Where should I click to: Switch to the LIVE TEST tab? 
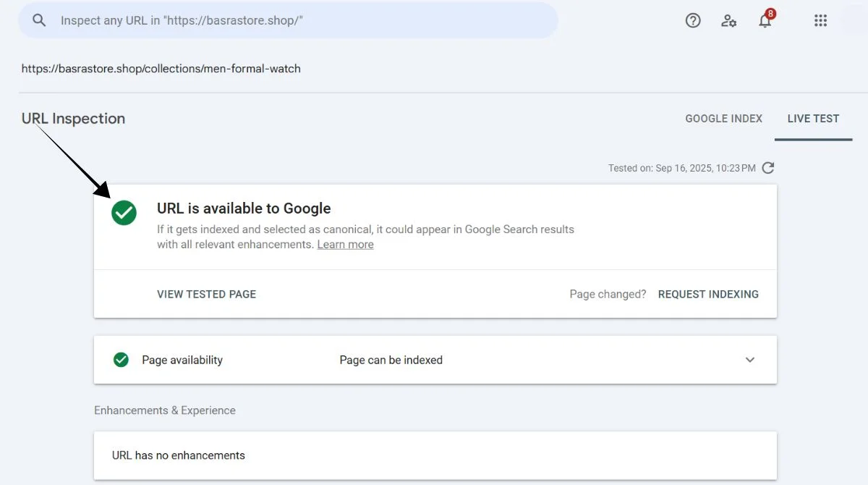(x=813, y=119)
